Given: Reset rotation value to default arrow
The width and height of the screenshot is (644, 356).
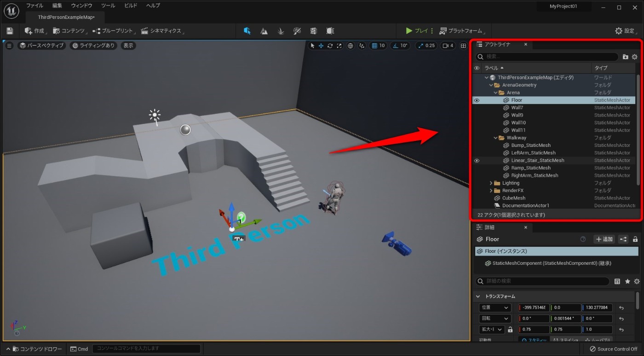Looking at the screenshot, I should (x=621, y=319).
